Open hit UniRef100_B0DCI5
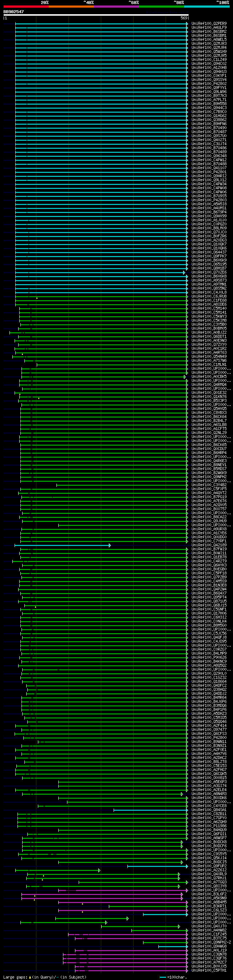 coord(209,862)
